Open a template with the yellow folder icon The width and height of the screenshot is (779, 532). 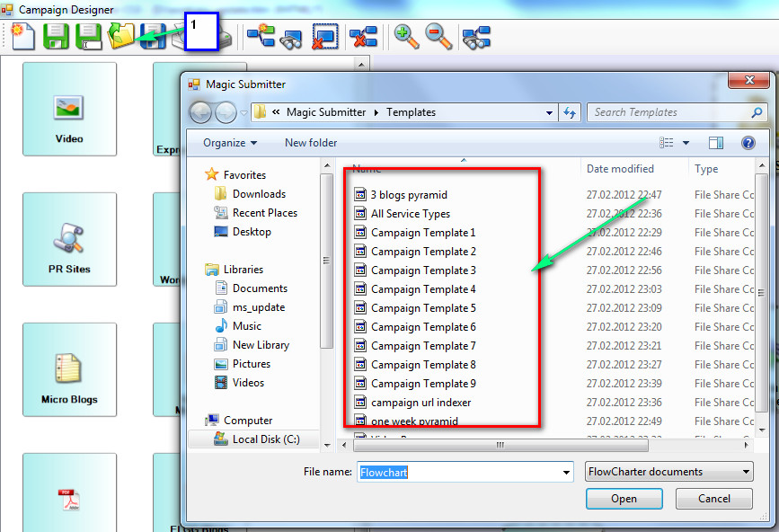[121, 36]
